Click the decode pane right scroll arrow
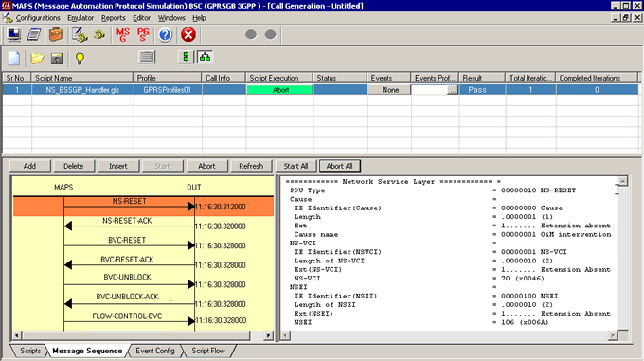644x361 pixels. pyautogui.click(x=613, y=335)
